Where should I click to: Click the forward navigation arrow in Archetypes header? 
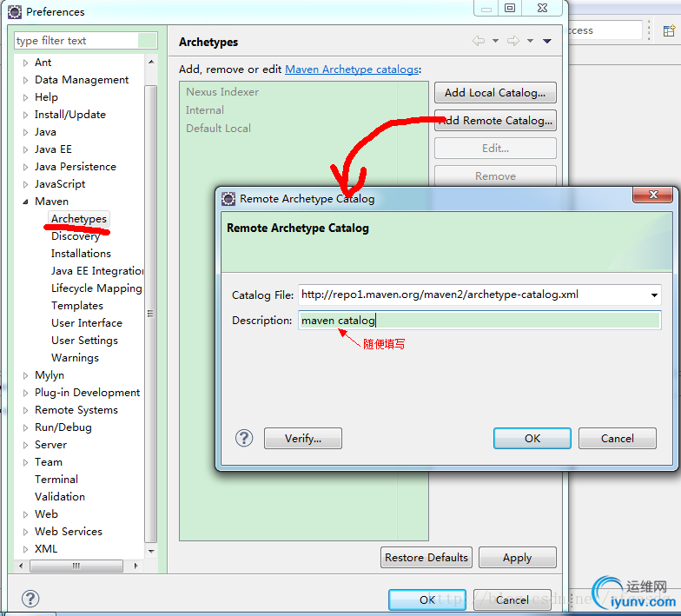pos(513,41)
